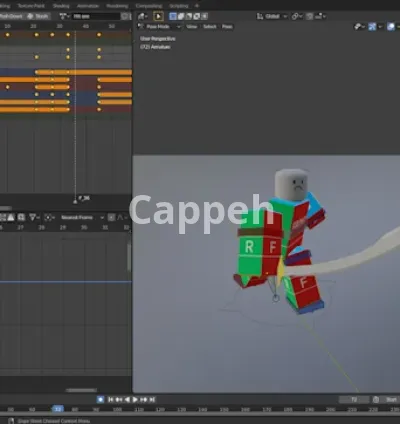Jump to the timeline start frame
Screen dimensions: 400x424
coord(111,399)
